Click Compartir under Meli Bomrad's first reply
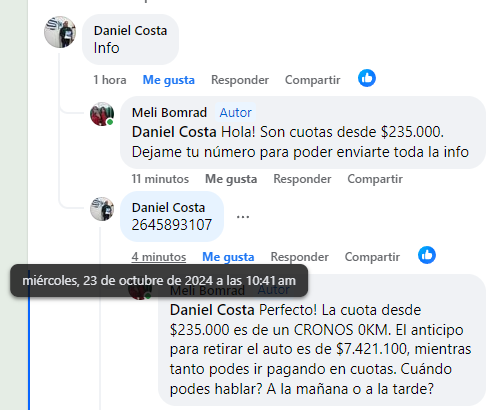 pyautogui.click(x=375, y=179)
